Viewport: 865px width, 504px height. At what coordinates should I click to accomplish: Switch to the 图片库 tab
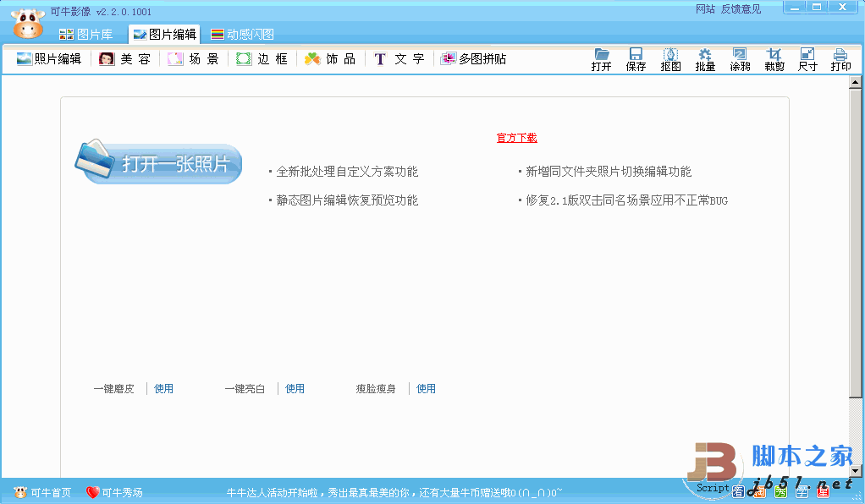(x=86, y=34)
